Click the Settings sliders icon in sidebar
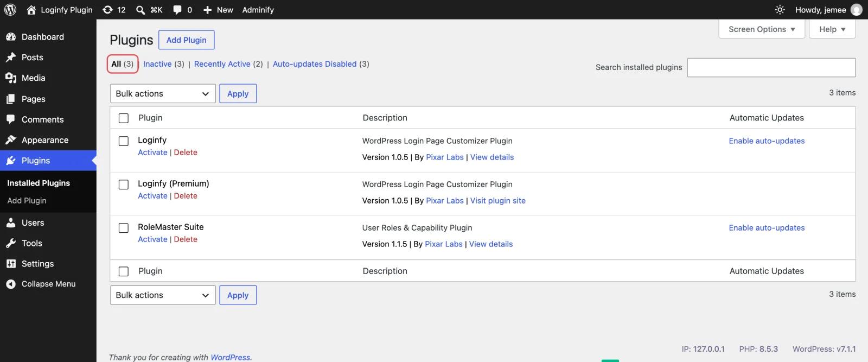The height and width of the screenshot is (362, 868). (x=11, y=264)
